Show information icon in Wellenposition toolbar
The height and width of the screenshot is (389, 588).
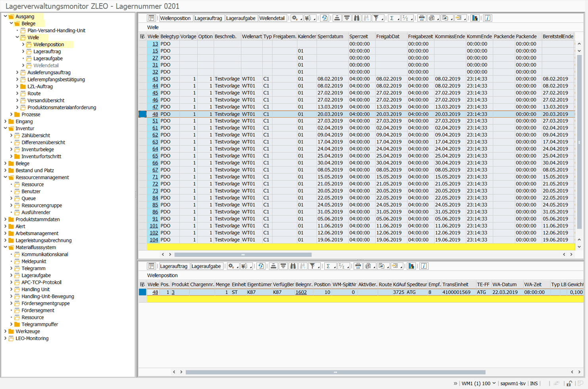coord(424,266)
